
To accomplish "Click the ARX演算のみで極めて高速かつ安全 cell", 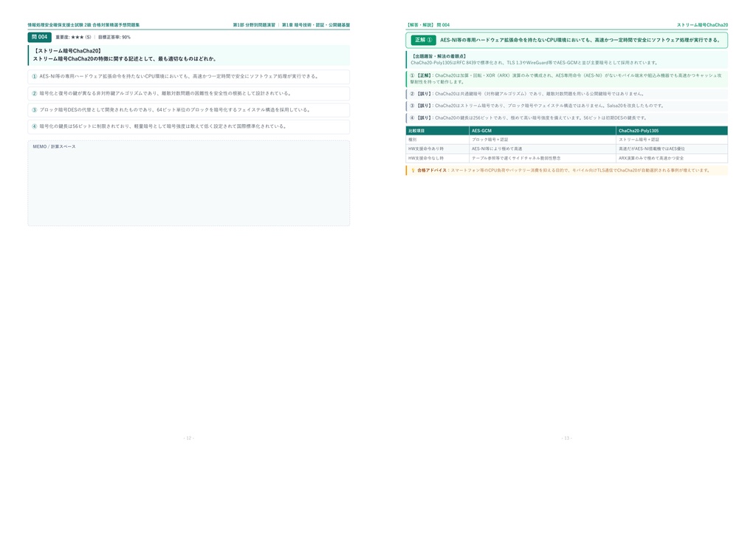I will 672,158.
